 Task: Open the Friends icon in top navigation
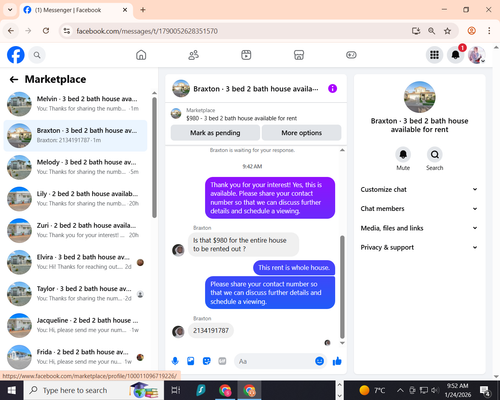coord(194,55)
